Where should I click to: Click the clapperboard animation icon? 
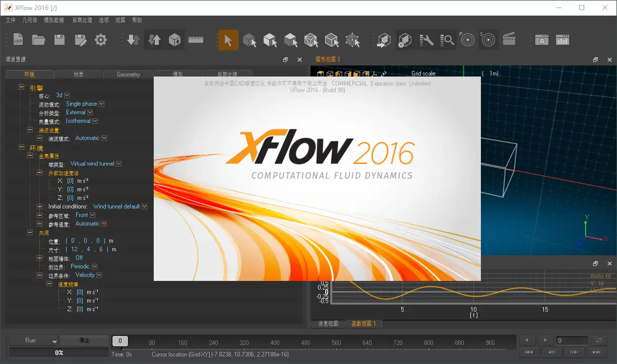tap(509, 40)
